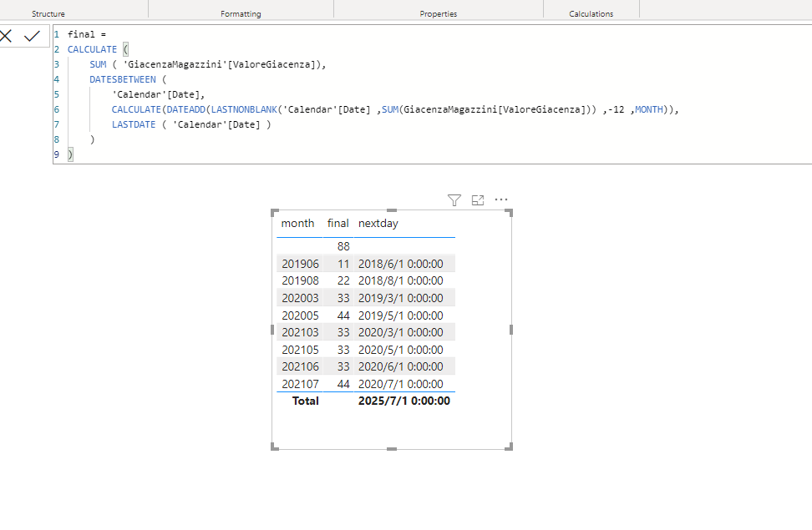Click the DATESBETWEEN function in the formula

tap(122, 79)
